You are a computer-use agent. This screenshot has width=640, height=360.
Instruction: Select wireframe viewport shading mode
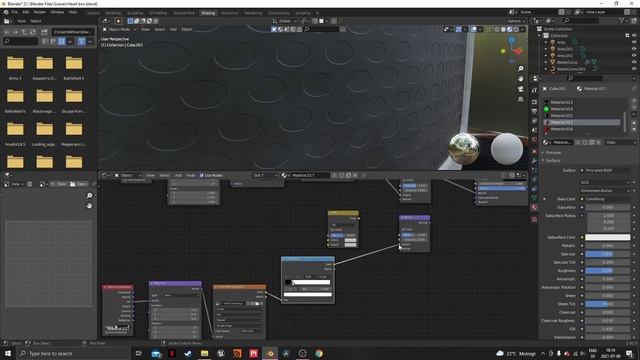(497, 29)
